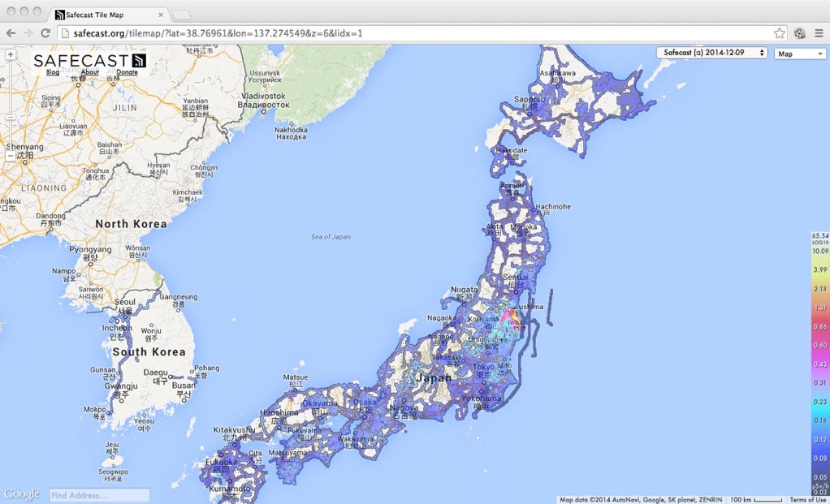Zoom in using the plus button
830x504 pixels.
10,55
